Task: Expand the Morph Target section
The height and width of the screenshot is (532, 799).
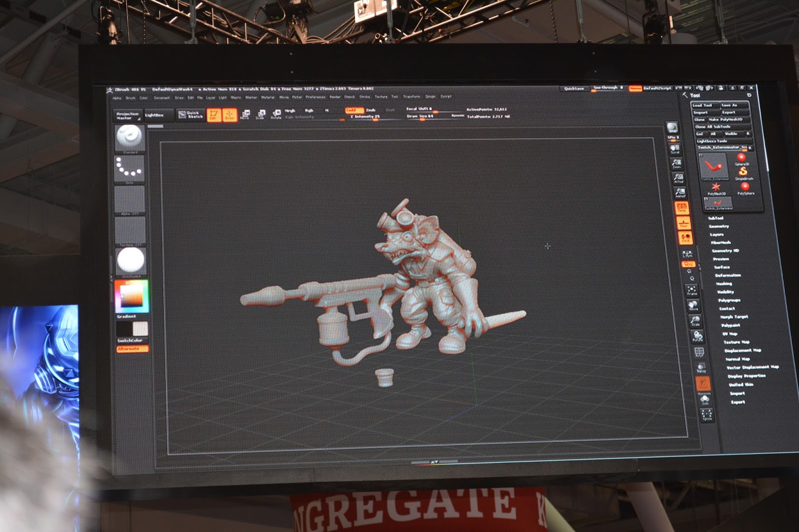Action: pyautogui.click(x=734, y=317)
